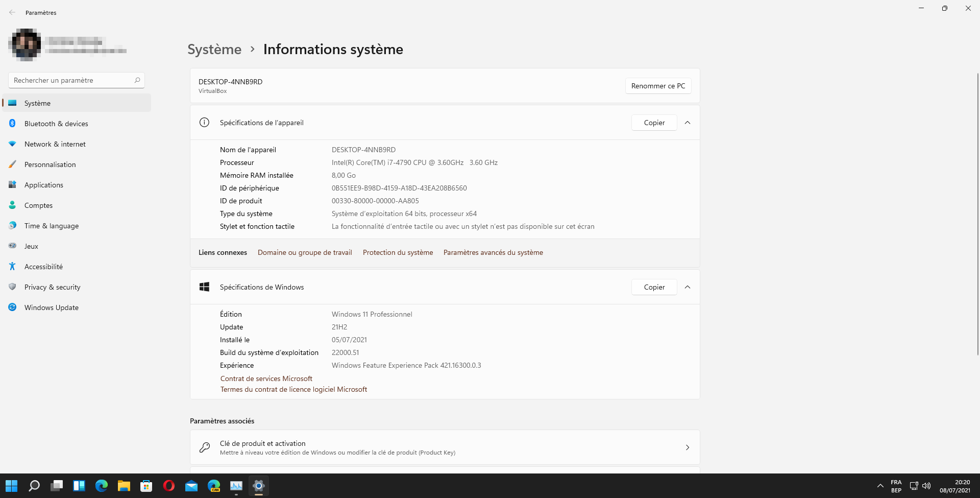Open Task View on the taskbar
980x498 pixels.
(x=57, y=486)
